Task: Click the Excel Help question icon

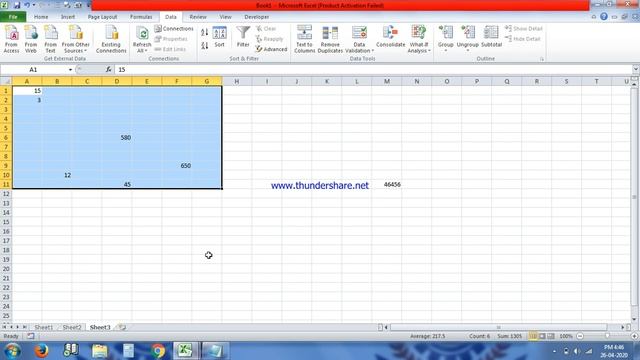Action: 604,17
